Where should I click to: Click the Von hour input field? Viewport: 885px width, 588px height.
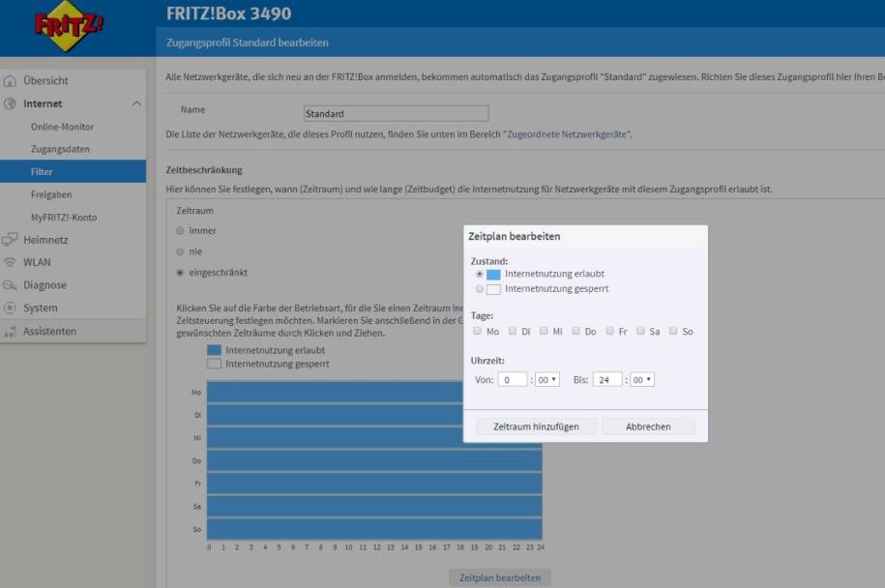[x=513, y=380]
